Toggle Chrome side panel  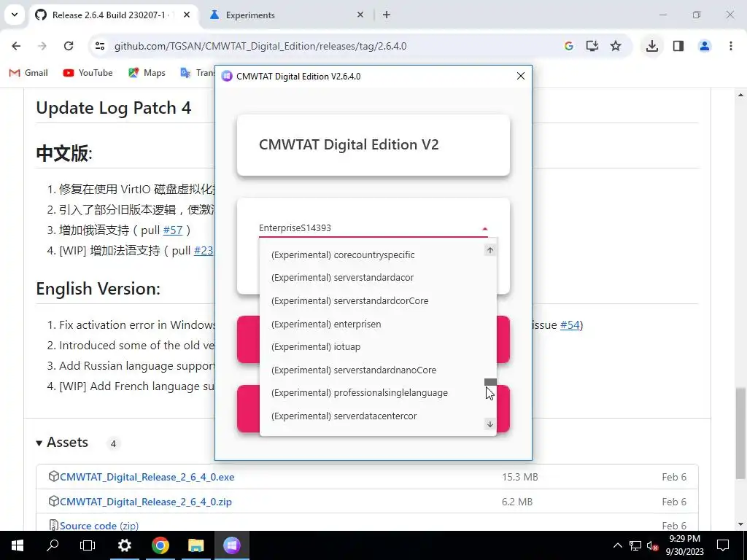[x=678, y=46]
